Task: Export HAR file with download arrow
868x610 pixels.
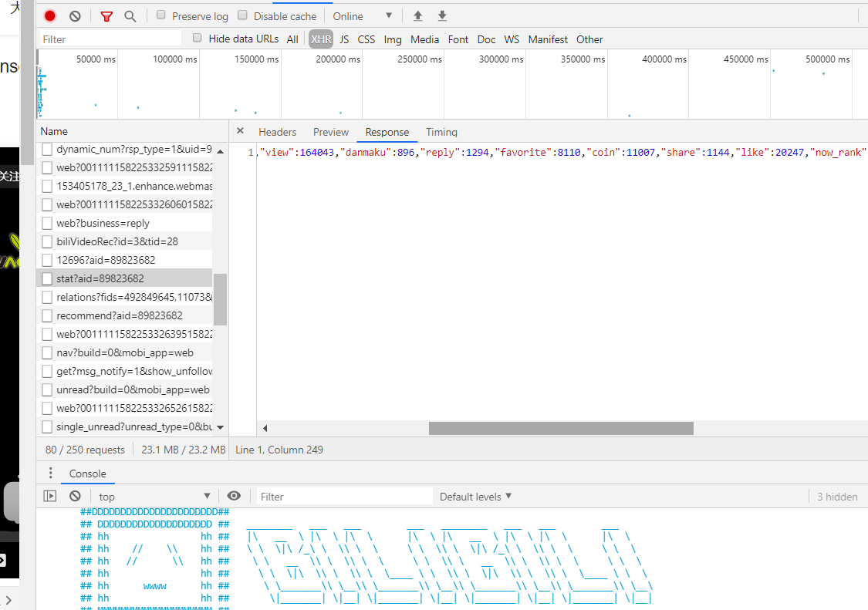Action: (442, 16)
